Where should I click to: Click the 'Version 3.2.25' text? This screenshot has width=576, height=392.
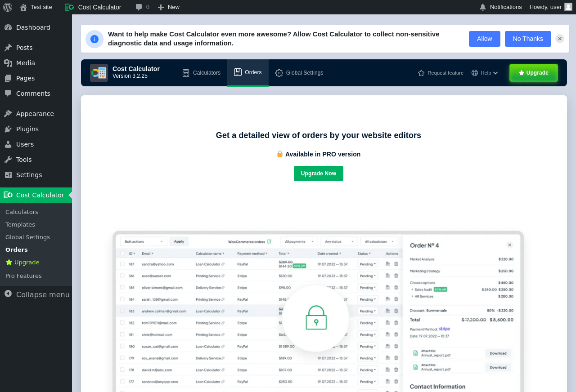coord(130,76)
